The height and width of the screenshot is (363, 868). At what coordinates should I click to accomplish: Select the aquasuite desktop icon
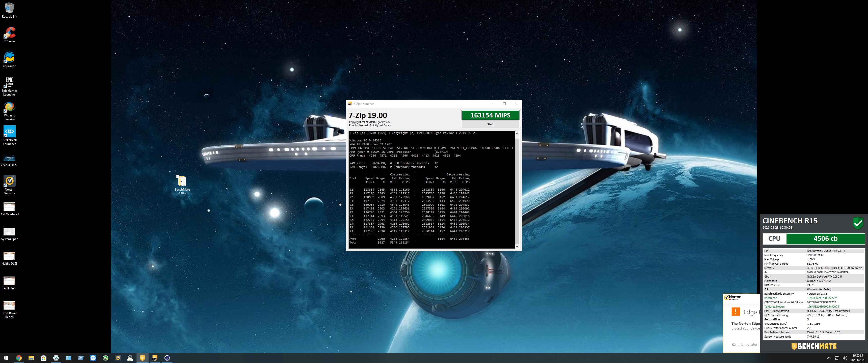point(9,59)
